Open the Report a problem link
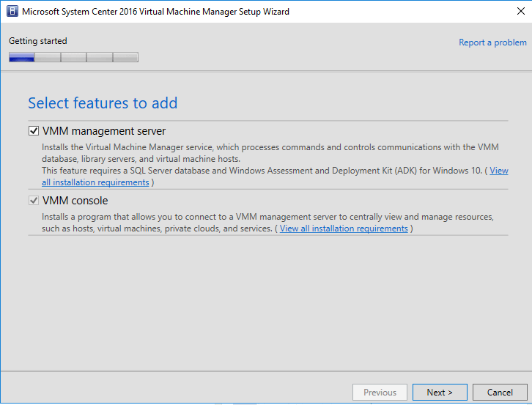Image resolution: width=532 pixels, height=405 pixels. click(492, 42)
